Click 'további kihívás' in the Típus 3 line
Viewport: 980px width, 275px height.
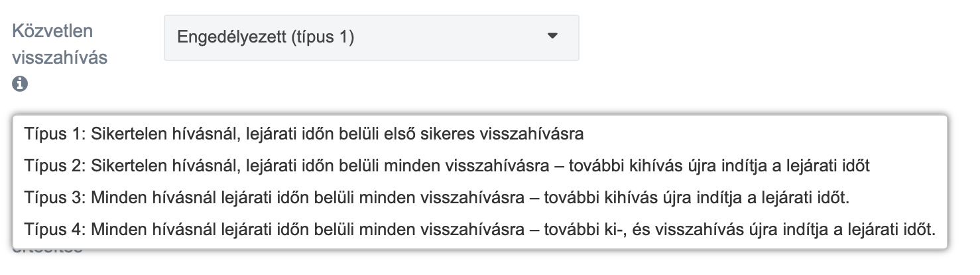click(590, 198)
